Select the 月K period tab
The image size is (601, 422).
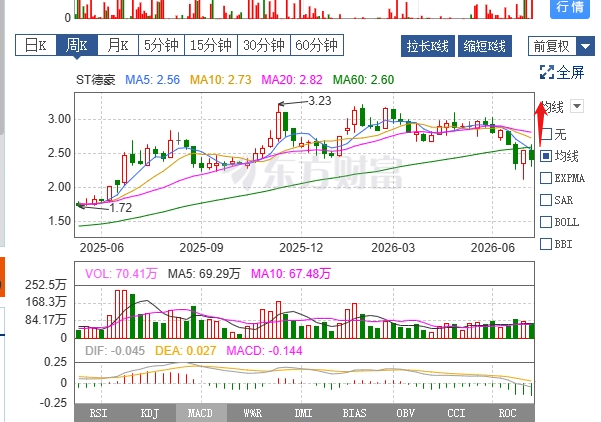coord(118,45)
